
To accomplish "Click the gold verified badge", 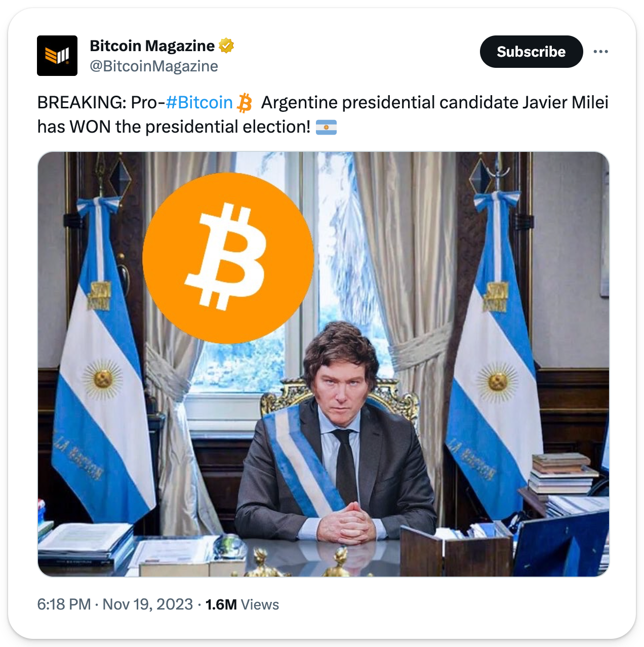I will [226, 46].
